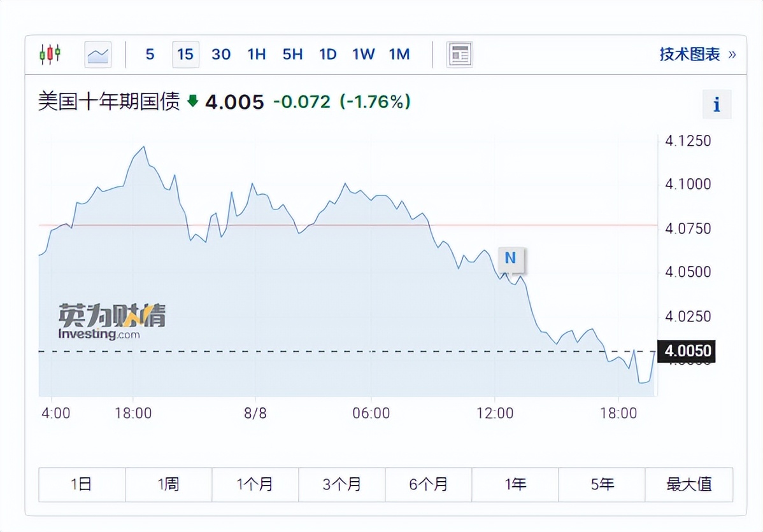Select the 1个月 range tab

pos(255,484)
